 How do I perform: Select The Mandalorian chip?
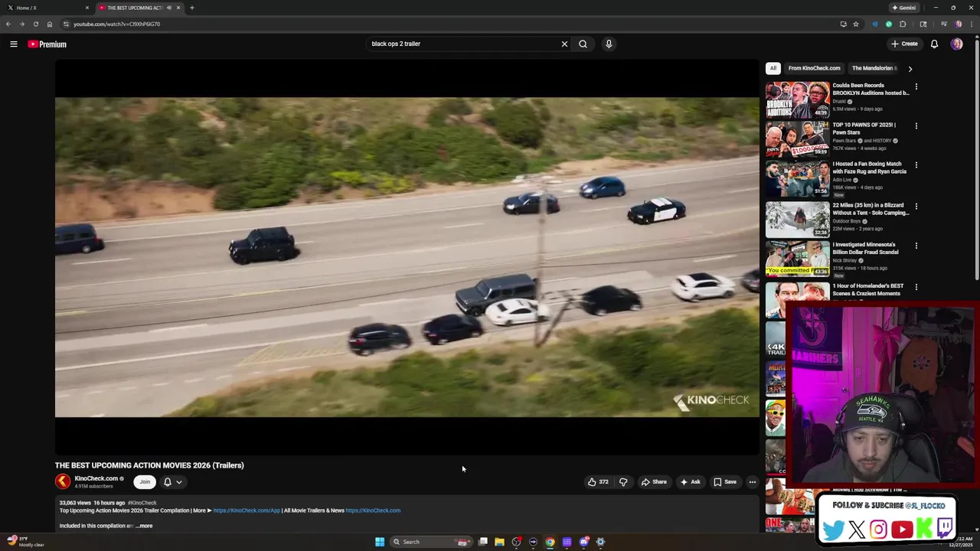click(x=874, y=68)
